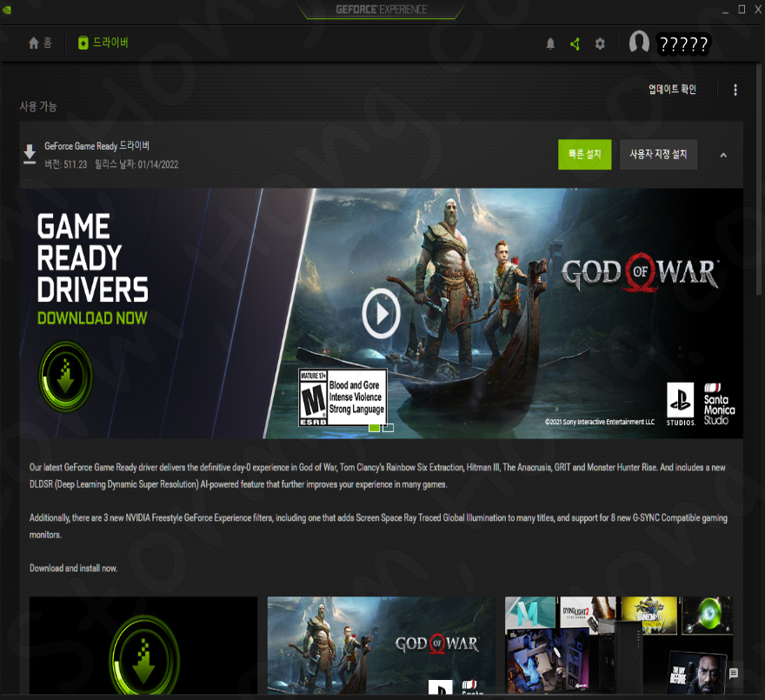Viewport: 765px width, 700px height.
Task: Collapse the driver details chevron
Action: click(723, 156)
